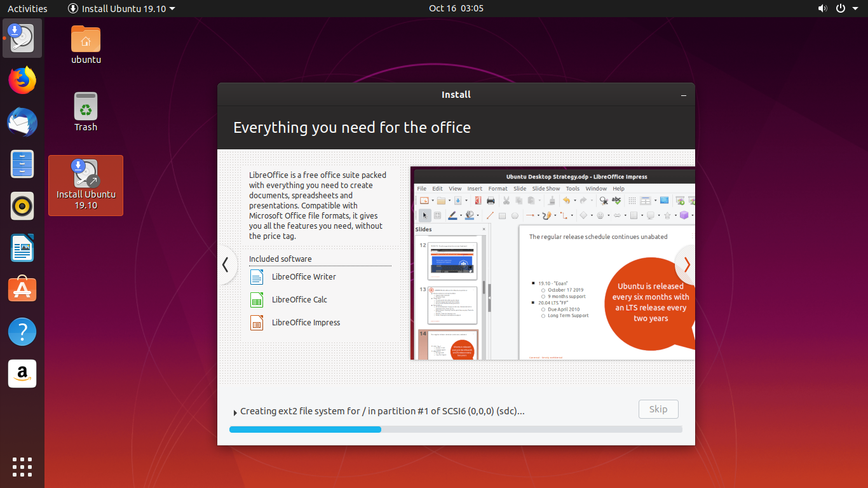Click the 'LibreOffice Writer' text under Included software
Screen dimensions: 868x488
tap(304, 277)
